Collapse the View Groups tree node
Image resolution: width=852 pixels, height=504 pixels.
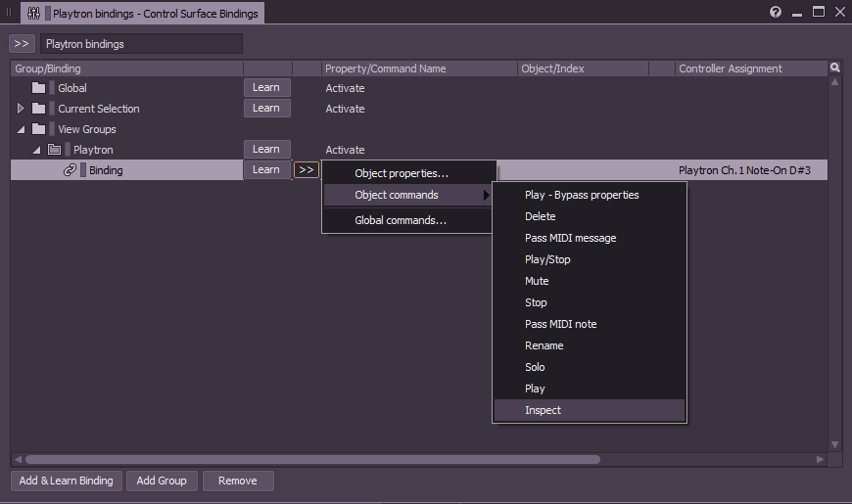[x=21, y=129]
